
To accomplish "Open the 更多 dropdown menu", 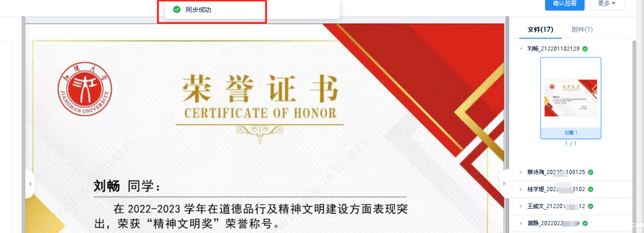I will tap(607, 4).
